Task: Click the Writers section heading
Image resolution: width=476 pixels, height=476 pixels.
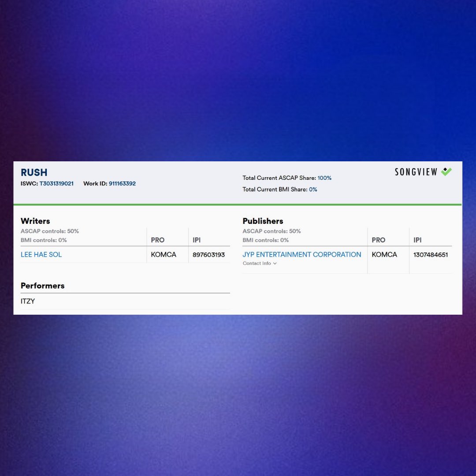Action: [35, 221]
